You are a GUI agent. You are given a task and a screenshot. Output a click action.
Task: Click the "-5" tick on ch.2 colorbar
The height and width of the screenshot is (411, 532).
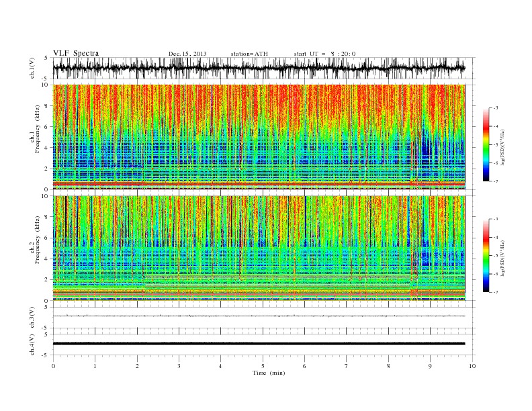coord(496,256)
